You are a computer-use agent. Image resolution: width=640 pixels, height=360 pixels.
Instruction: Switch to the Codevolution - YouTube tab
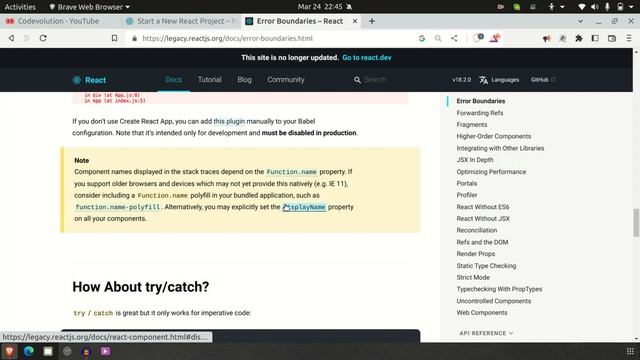coord(59,21)
